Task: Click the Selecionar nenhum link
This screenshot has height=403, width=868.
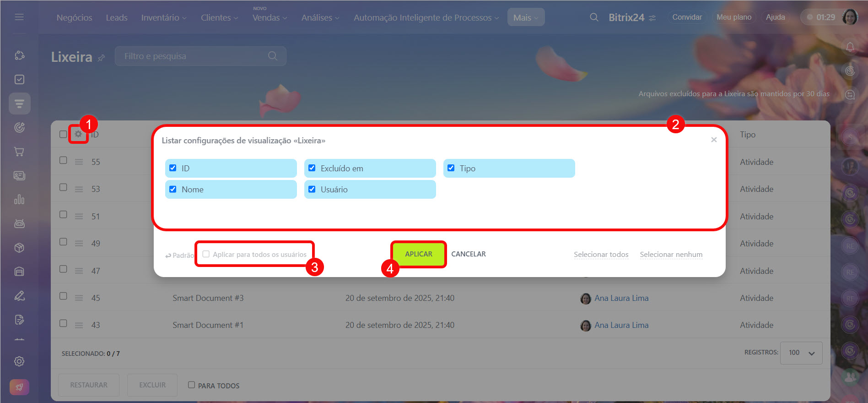Action: tap(671, 255)
